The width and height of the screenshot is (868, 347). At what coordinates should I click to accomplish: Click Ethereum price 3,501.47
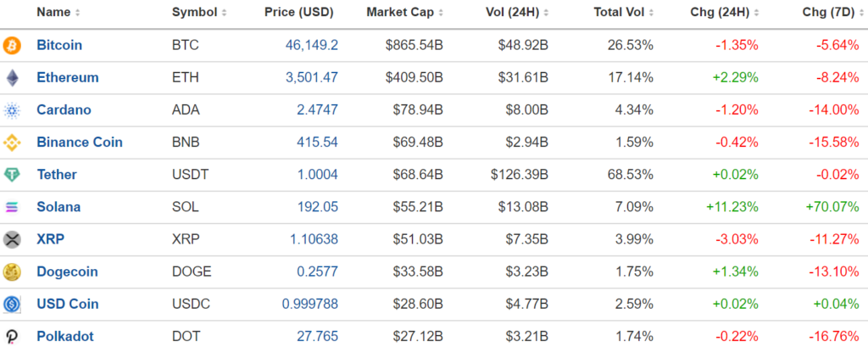point(312,77)
